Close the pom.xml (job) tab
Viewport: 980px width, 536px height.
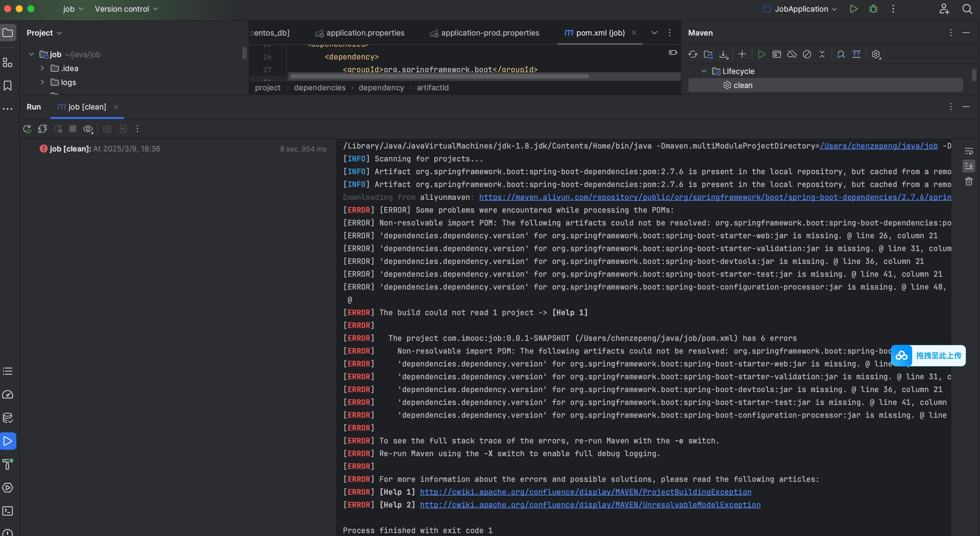[x=634, y=33]
